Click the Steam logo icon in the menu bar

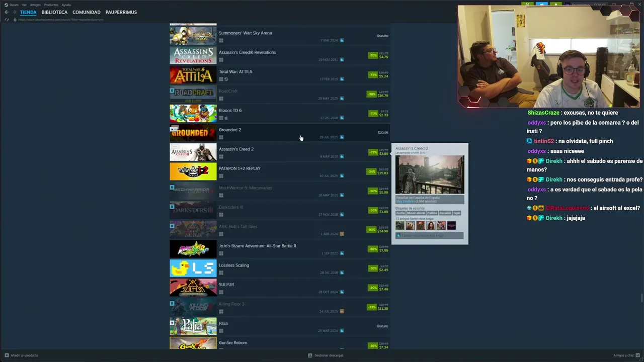[x=6, y=5]
